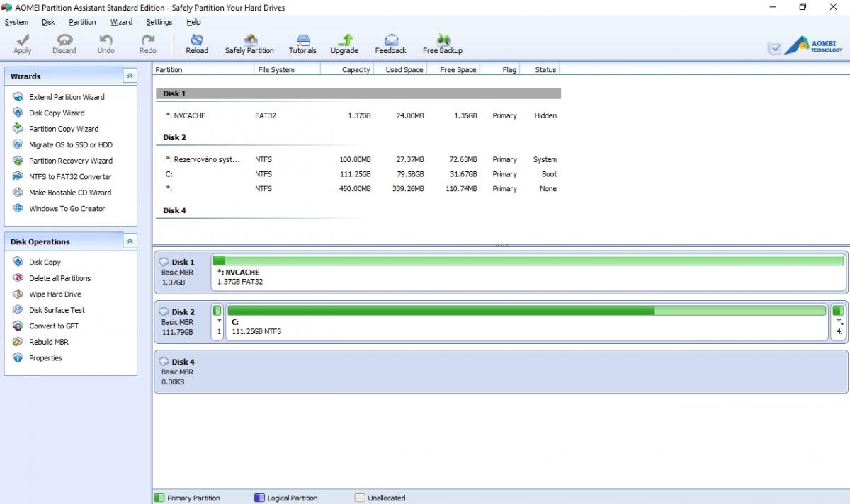Select the Rezervováno syst... partition row
Image resolution: width=850 pixels, height=504 pixels.
coord(358,159)
